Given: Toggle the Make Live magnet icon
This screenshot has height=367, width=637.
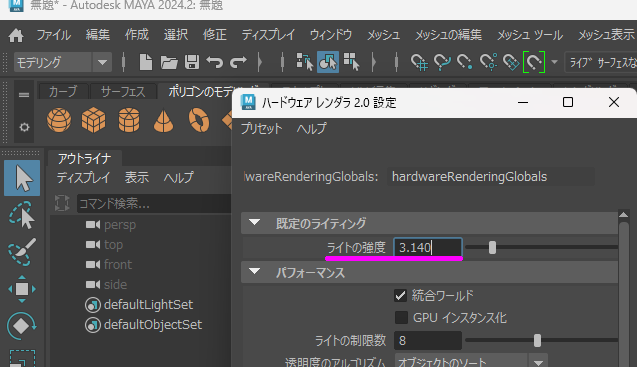Looking at the screenshot, I should [x=534, y=62].
